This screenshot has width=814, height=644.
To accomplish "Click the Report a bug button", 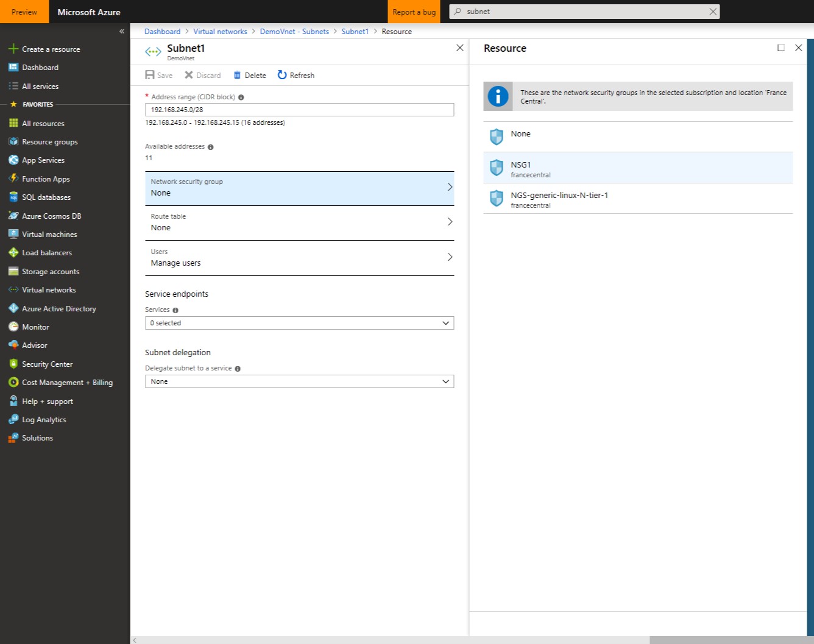I will coord(414,12).
